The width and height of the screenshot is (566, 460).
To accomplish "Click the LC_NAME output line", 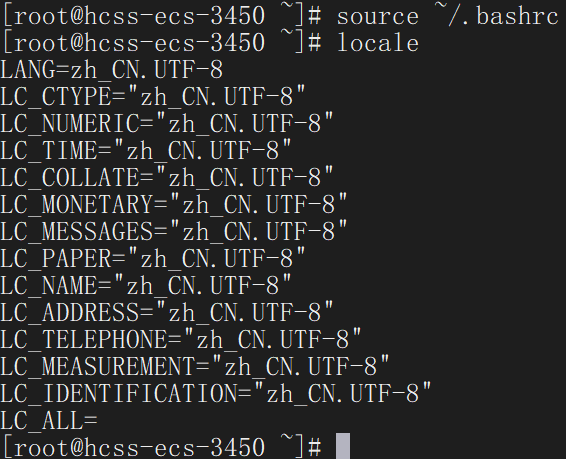I will pyautogui.click(x=146, y=285).
